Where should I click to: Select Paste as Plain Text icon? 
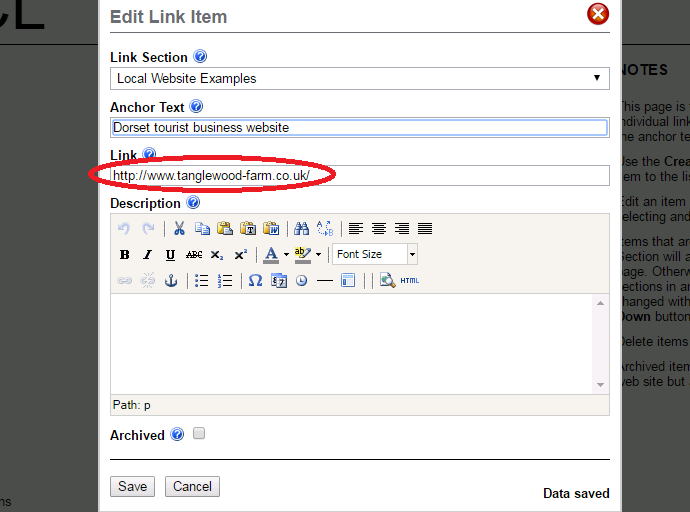click(248, 228)
